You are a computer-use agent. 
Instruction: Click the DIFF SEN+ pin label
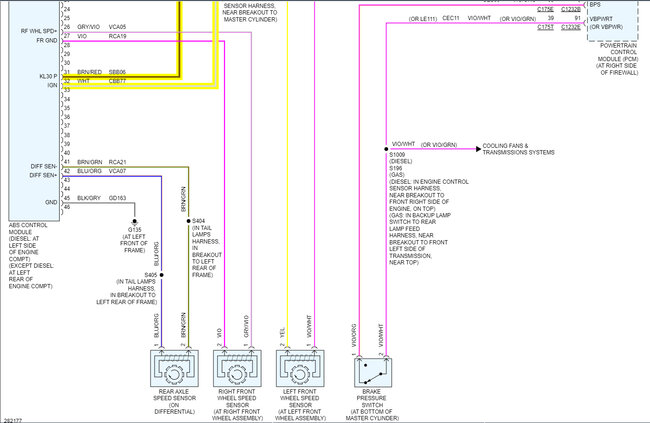44,175
